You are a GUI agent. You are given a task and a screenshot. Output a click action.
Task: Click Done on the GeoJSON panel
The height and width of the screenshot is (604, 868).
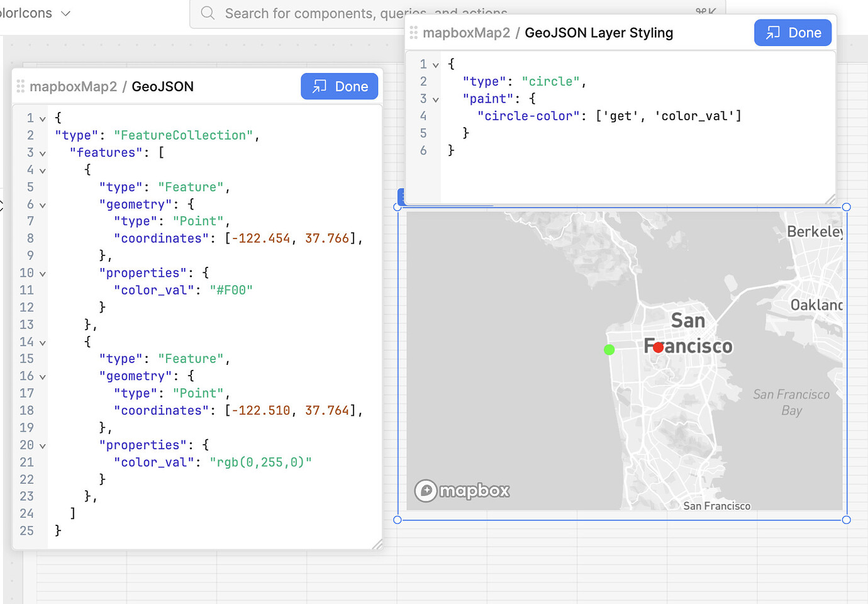340,86
